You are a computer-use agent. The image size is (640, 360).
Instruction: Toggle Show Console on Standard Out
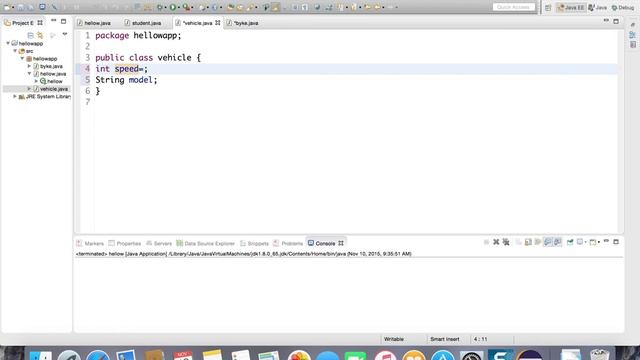pos(548,242)
